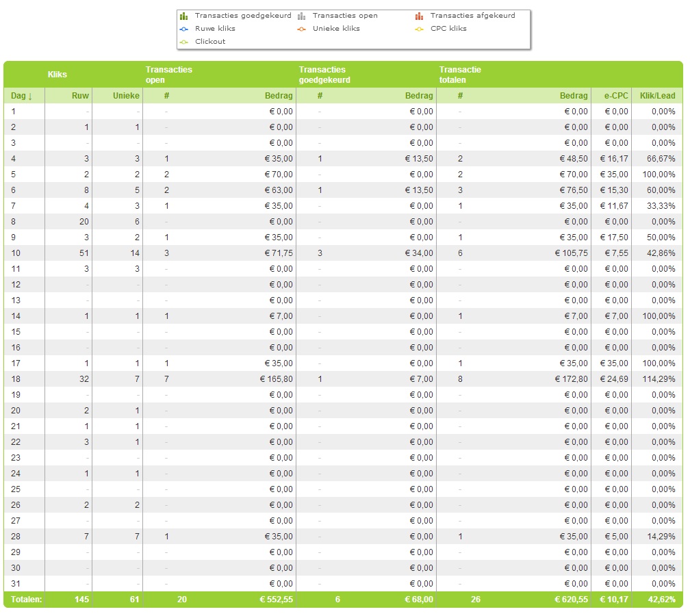Click raw clicks value 20 on day 8

pos(84,222)
